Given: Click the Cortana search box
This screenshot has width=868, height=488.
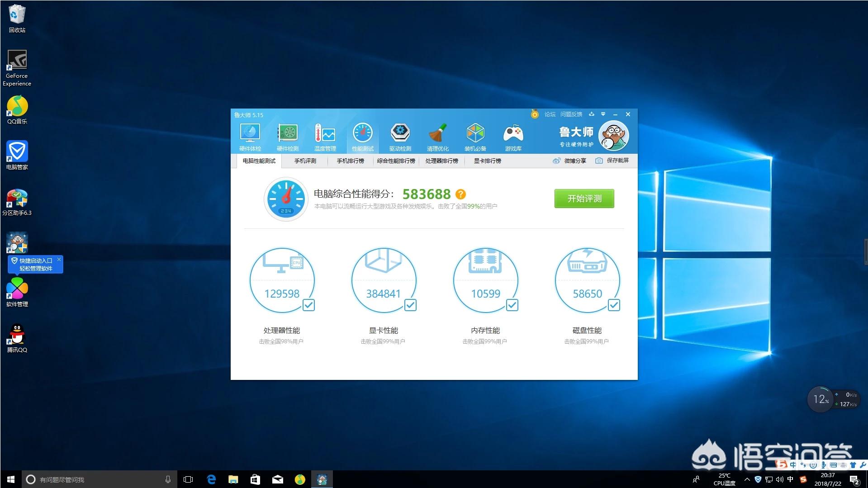Looking at the screenshot, I should click(x=99, y=479).
